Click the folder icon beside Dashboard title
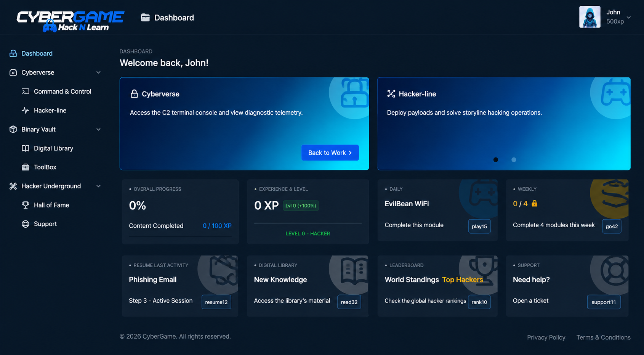This screenshot has width=644, height=355. click(145, 18)
